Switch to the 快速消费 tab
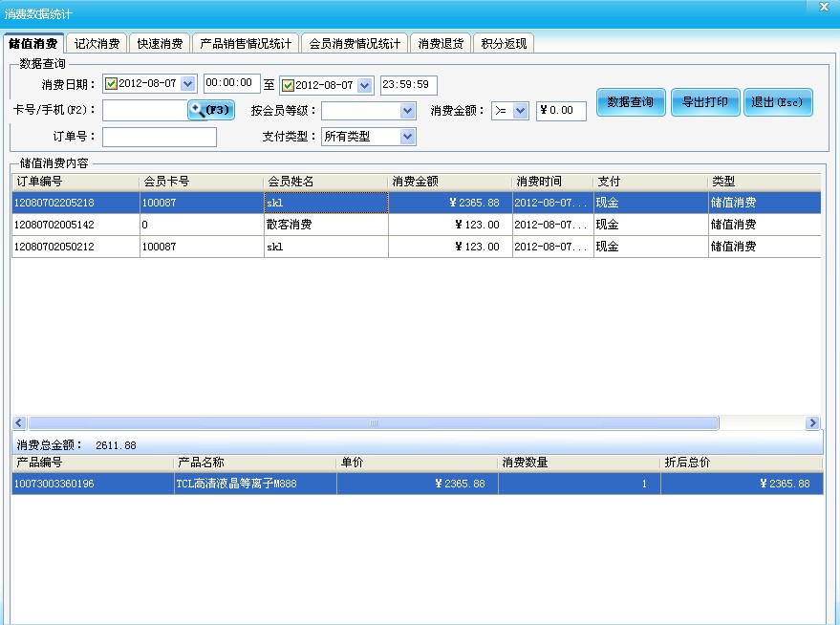 pyautogui.click(x=159, y=43)
